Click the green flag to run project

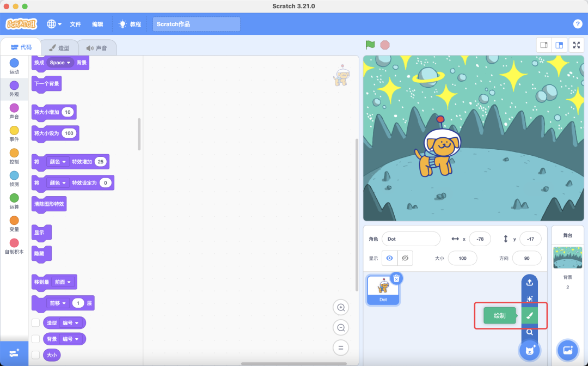tap(370, 46)
